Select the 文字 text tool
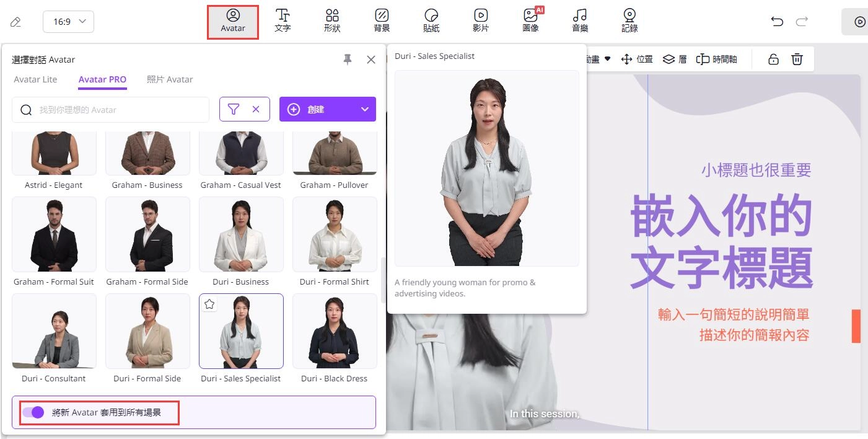 283,22
